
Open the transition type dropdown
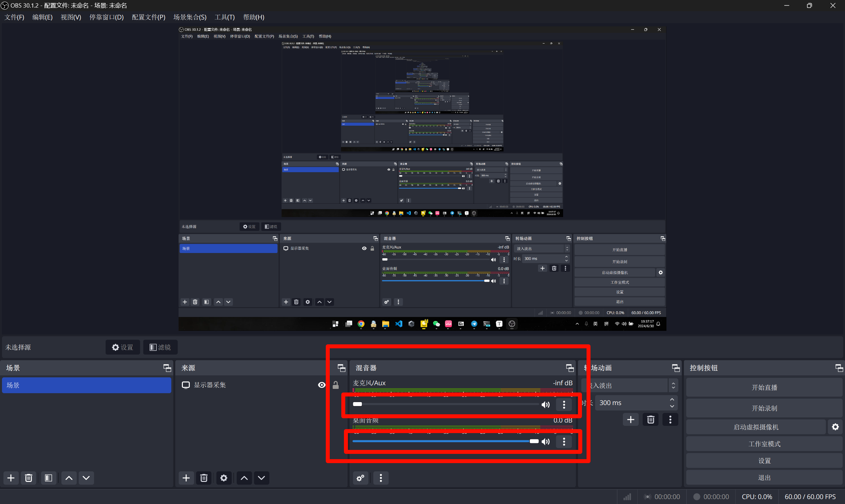[673, 386]
